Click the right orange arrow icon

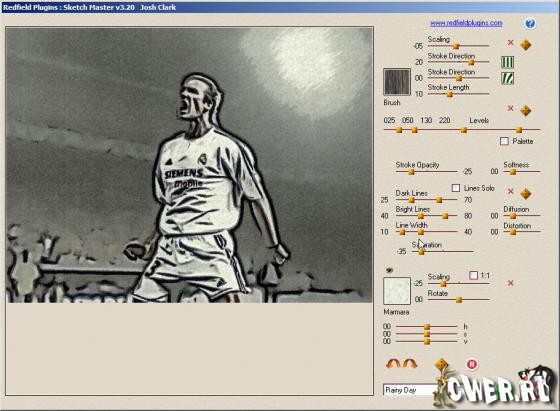pos(410,364)
